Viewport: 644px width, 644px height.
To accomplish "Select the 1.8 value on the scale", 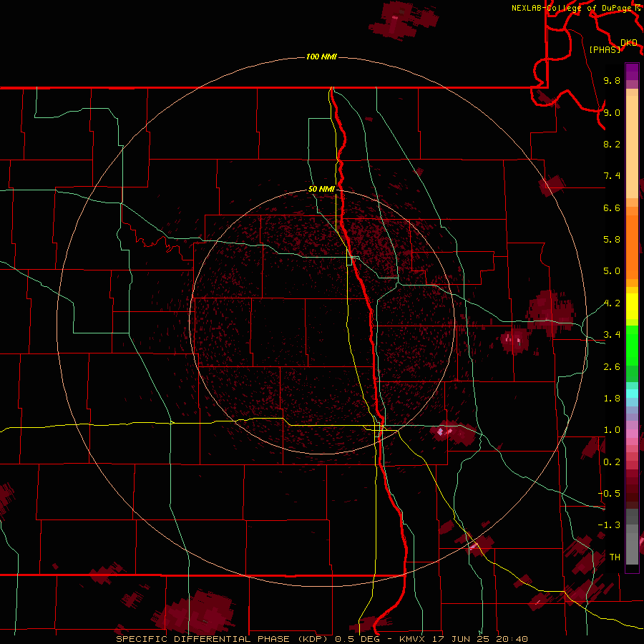I will click(x=612, y=399).
